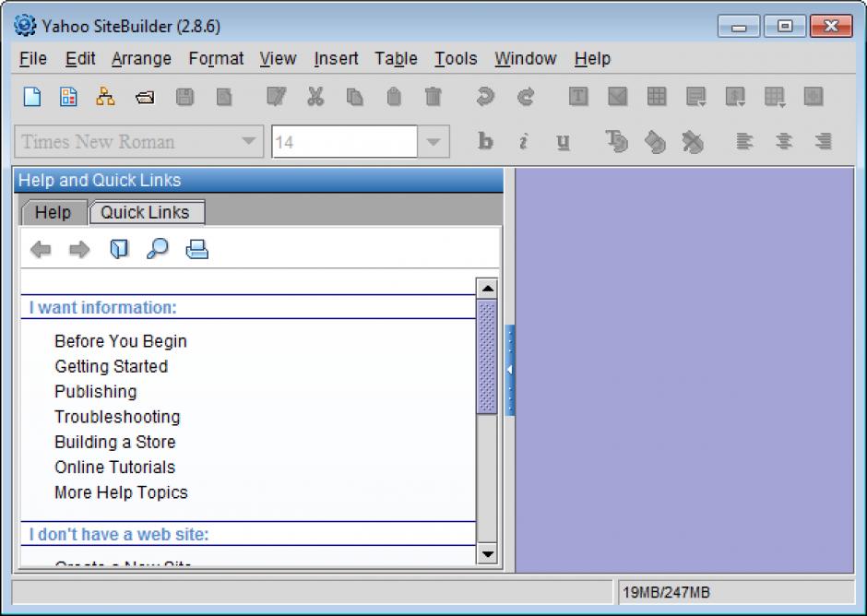This screenshot has height=616, width=867.
Task: Click the pencil-on-page edit icon
Action: click(276, 97)
